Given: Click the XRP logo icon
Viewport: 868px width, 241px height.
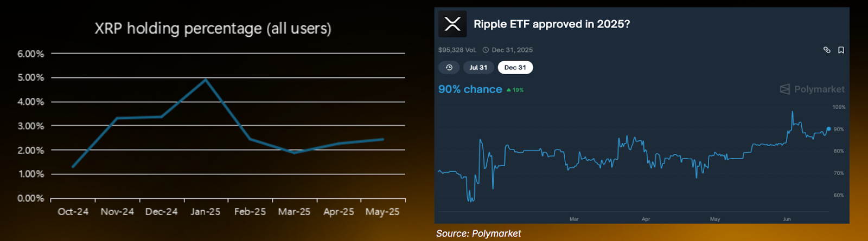Looking at the screenshot, I should [452, 24].
